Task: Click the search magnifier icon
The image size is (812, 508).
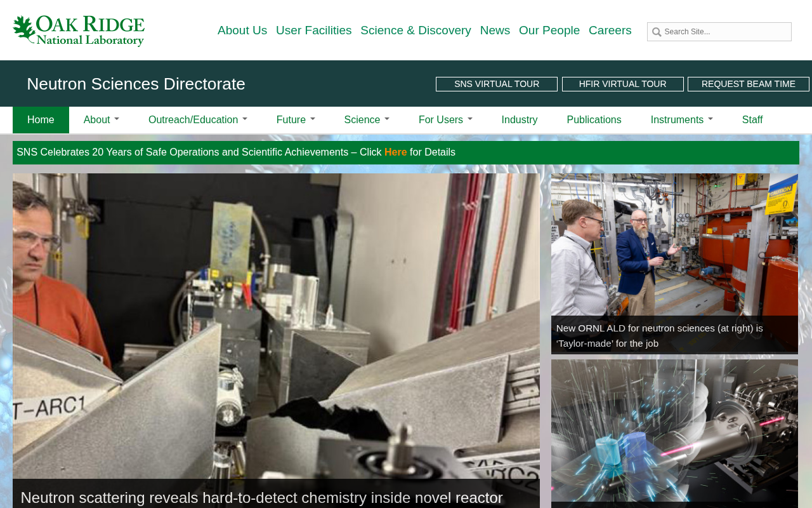Action: click(657, 32)
